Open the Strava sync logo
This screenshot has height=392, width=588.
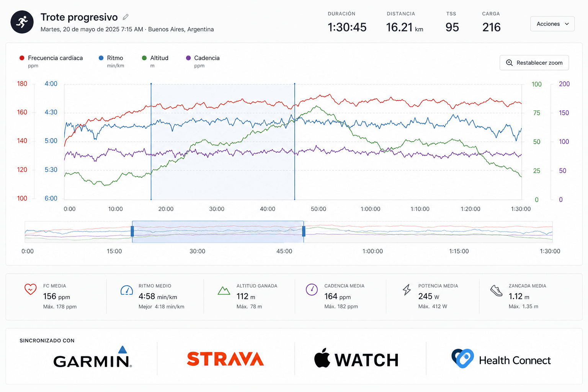225,359
